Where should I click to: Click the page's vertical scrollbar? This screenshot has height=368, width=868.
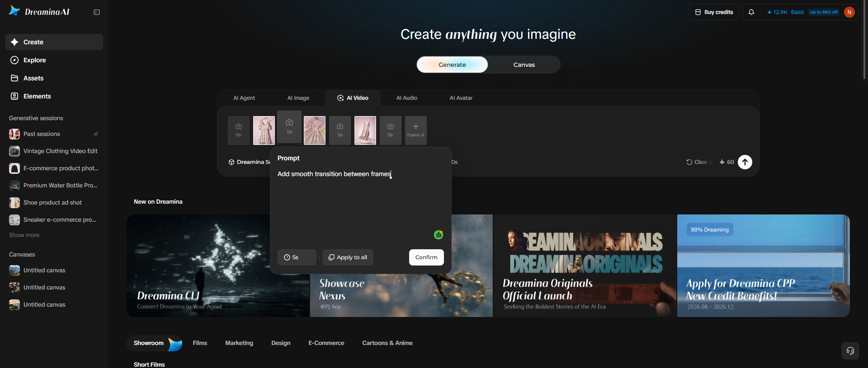click(864, 41)
